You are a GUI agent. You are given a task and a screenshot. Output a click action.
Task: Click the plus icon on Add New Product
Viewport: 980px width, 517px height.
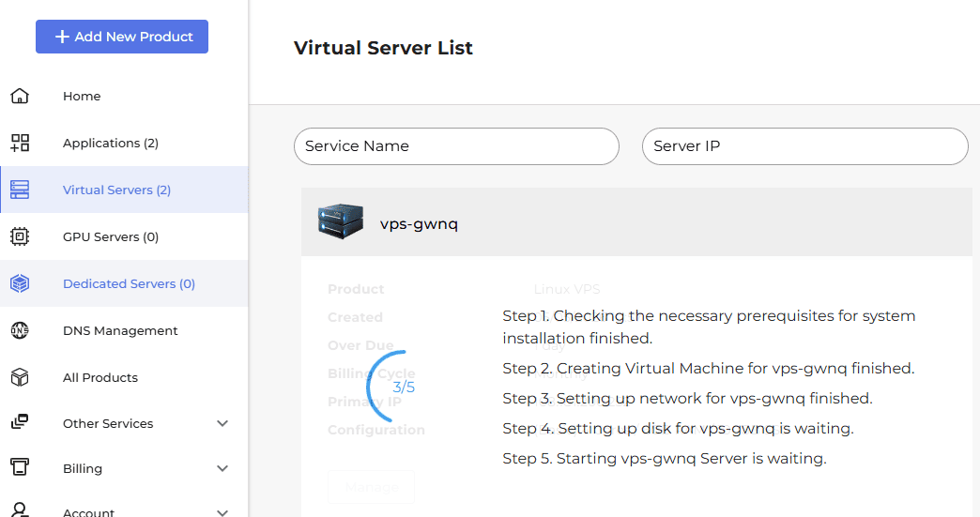point(62,37)
